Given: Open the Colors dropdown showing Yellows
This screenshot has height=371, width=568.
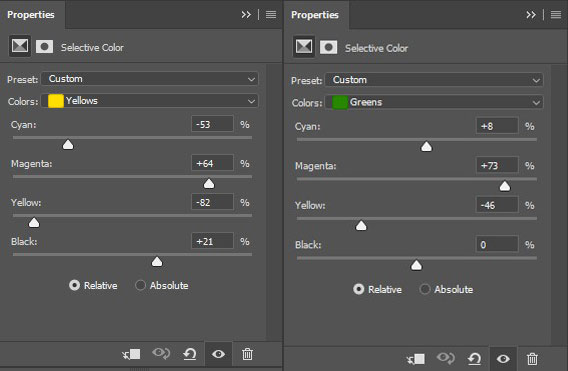Looking at the screenshot, I should (150, 101).
